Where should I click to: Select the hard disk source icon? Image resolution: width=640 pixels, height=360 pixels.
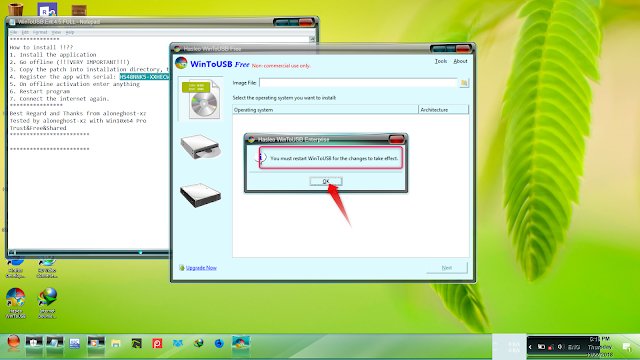coord(200,195)
